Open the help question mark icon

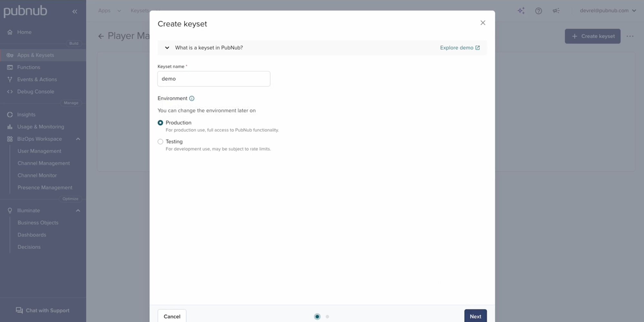pos(538,11)
